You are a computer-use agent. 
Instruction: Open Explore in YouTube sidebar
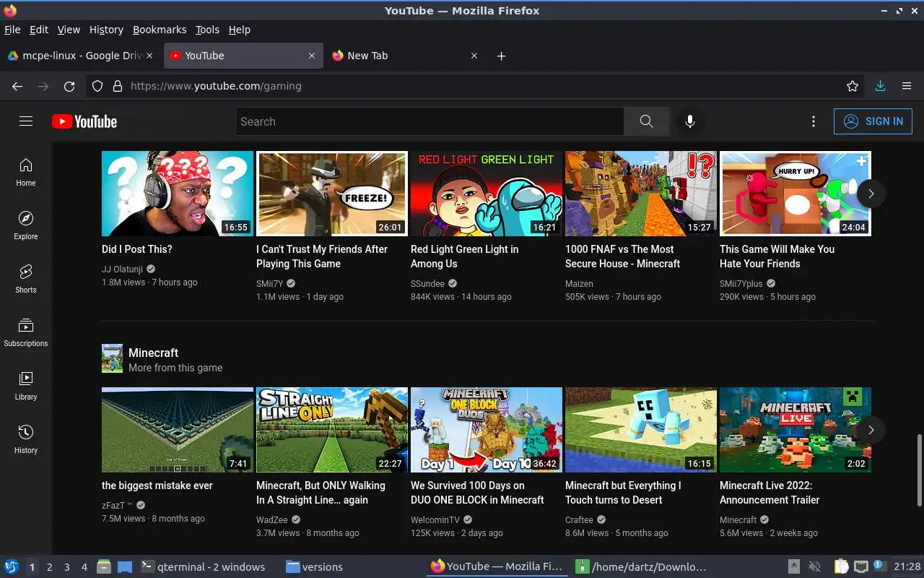coord(26,225)
